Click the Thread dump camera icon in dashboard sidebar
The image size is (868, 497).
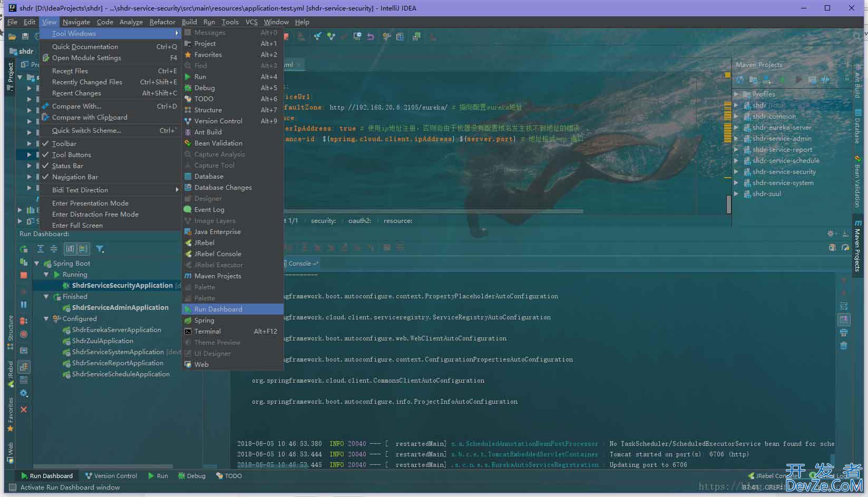pos(24,350)
